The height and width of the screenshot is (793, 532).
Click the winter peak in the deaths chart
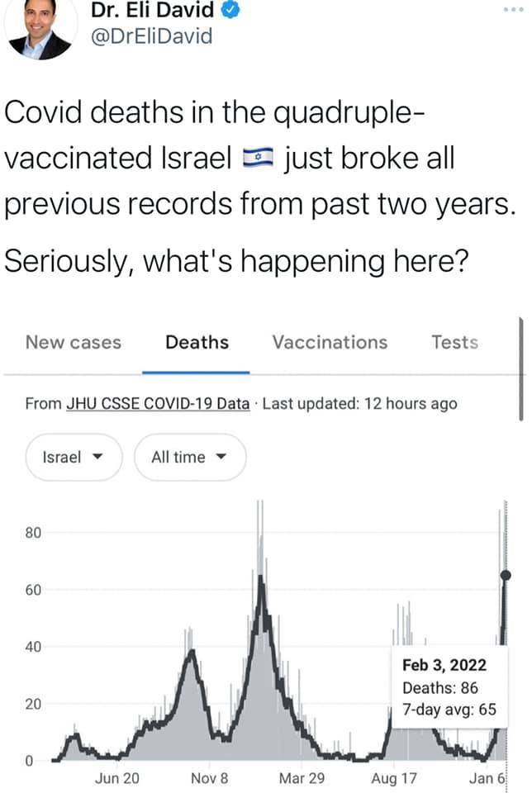click(260, 577)
